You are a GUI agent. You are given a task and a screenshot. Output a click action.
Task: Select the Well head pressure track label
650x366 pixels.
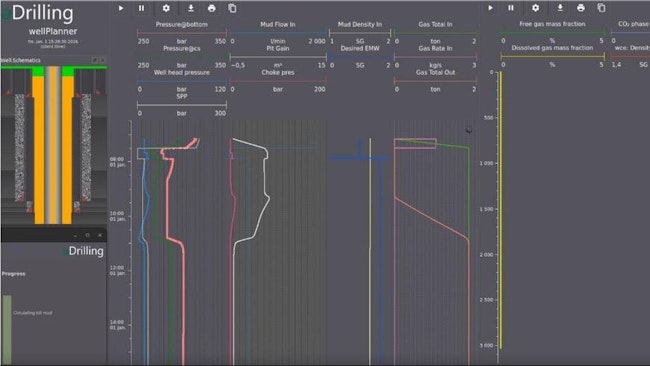tap(182, 73)
